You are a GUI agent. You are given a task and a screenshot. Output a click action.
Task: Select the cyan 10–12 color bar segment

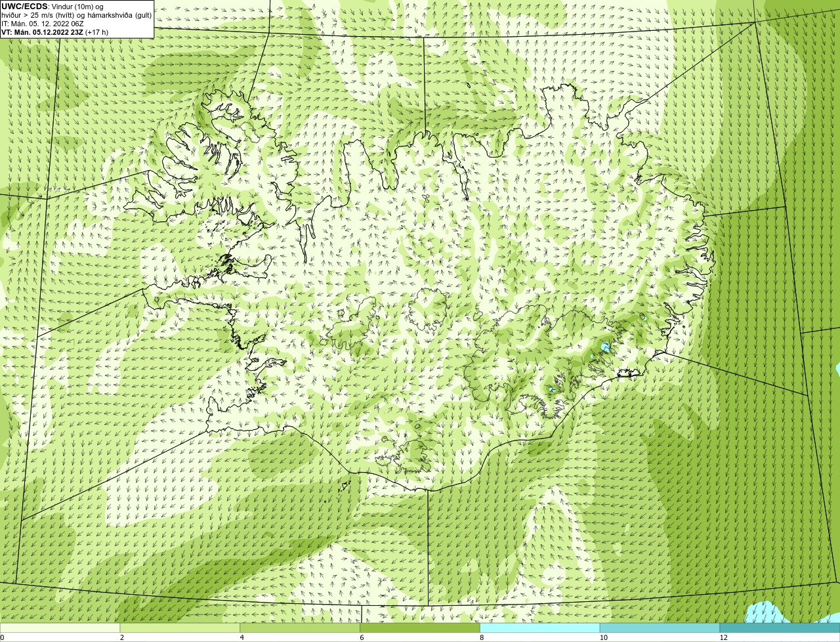tap(660, 628)
